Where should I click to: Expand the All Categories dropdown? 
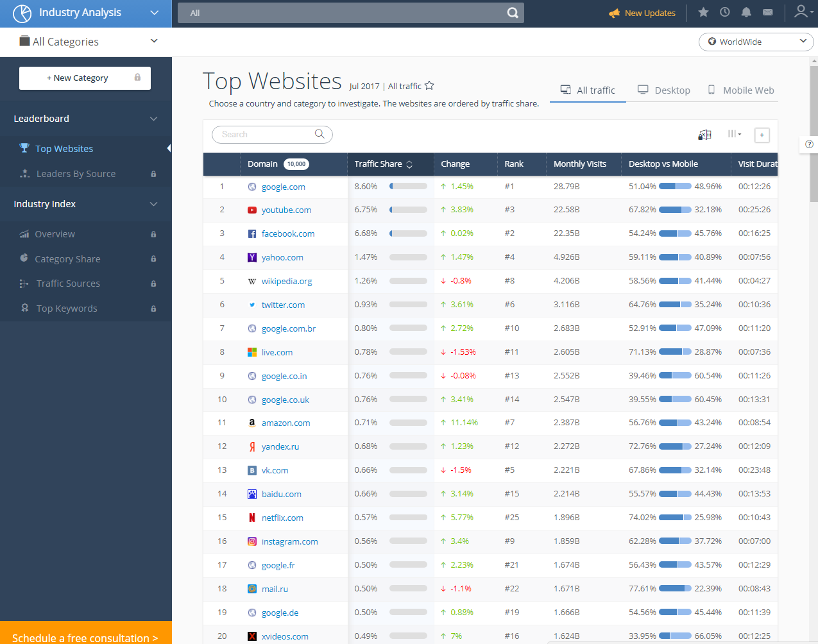click(x=154, y=41)
